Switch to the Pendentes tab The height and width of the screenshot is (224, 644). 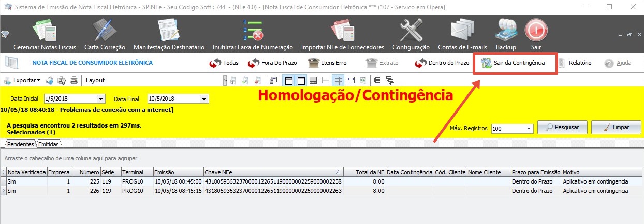(x=21, y=144)
